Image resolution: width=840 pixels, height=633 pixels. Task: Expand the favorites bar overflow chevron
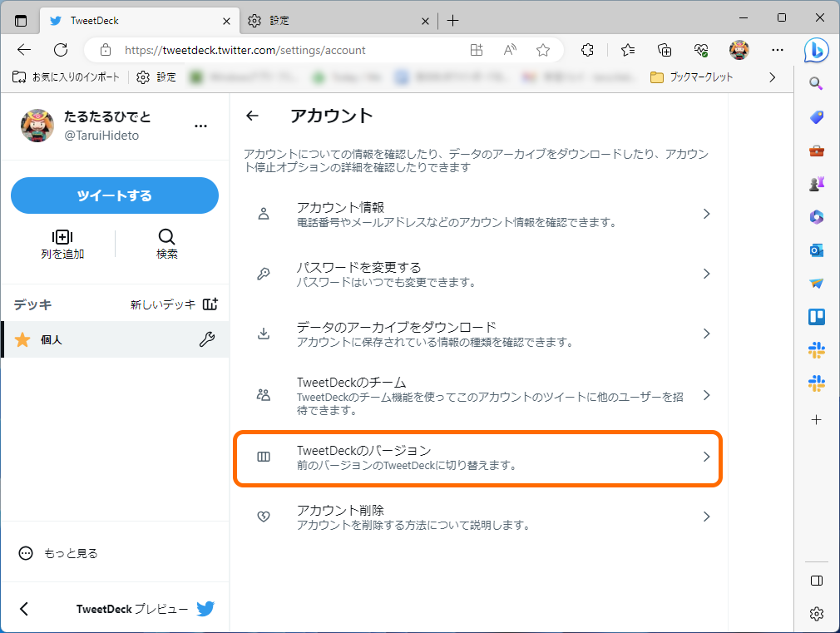tap(772, 77)
